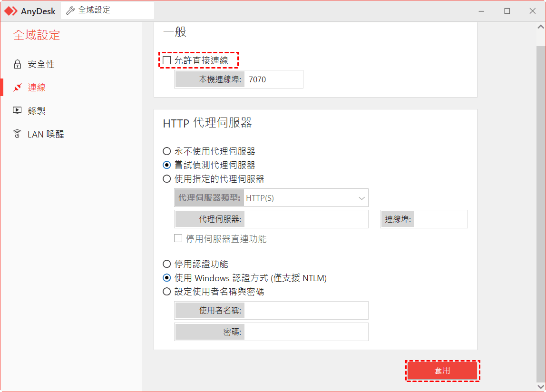The height and width of the screenshot is (392, 546).
Task: Open the 安全性 settings section
Action: click(41, 64)
